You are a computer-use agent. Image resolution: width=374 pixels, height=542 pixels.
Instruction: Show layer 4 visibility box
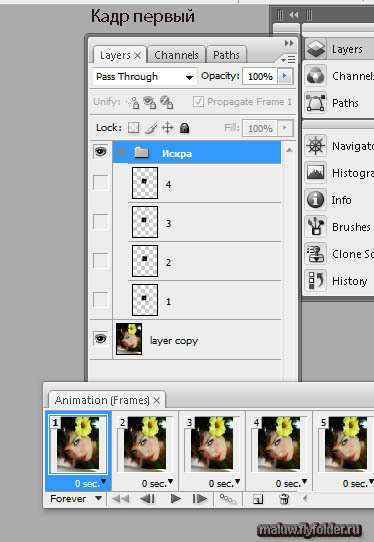pos(101,183)
